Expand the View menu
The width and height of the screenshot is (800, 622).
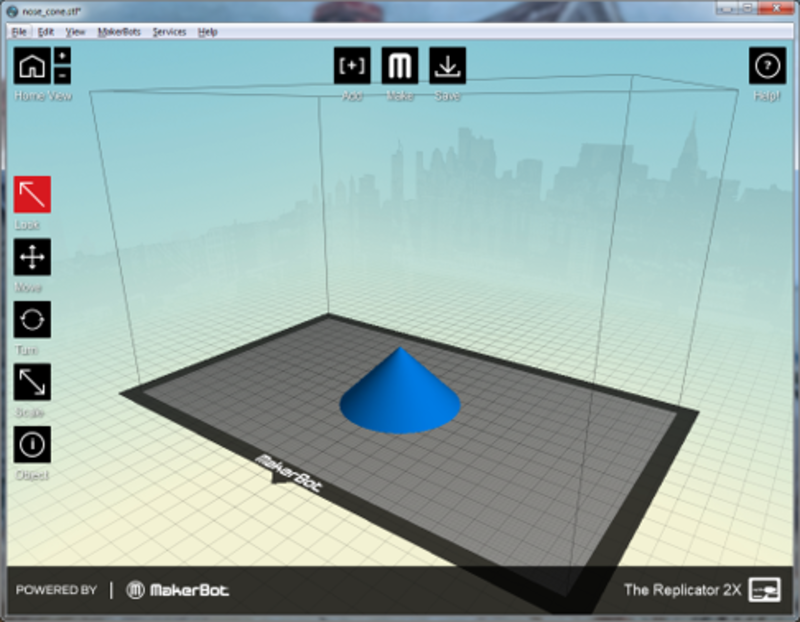[75, 32]
